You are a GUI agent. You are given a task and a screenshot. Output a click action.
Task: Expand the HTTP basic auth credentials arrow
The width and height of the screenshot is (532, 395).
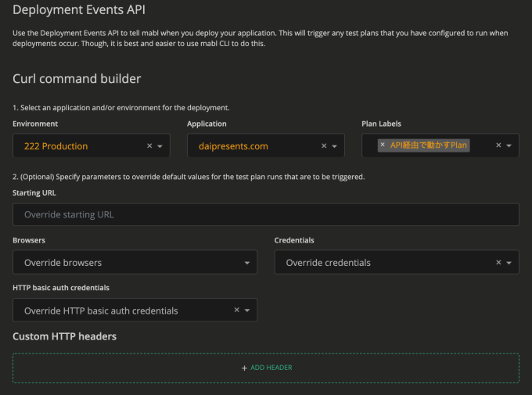pos(248,311)
